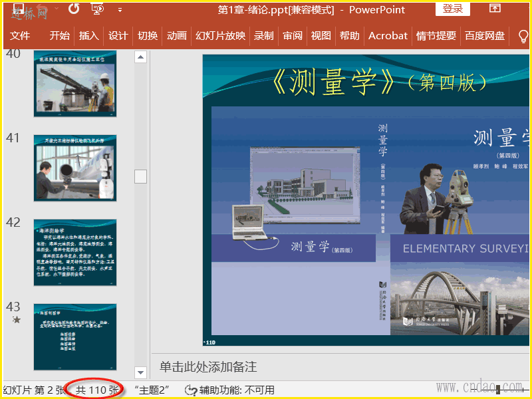The width and height of the screenshot is (532, 399).
Task: Open the 文件 menu
Action: pyautogui.click(x=20, y=36)
